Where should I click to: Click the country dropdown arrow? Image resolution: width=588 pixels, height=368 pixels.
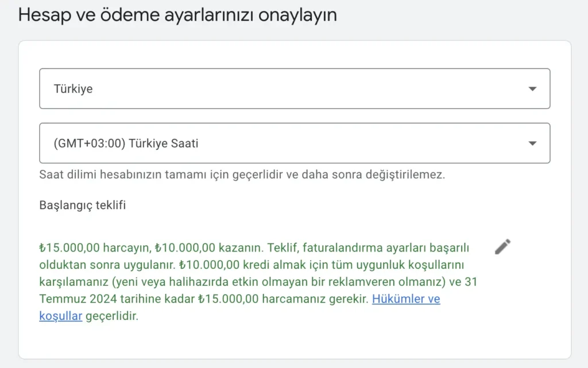[x=533, y=88]
